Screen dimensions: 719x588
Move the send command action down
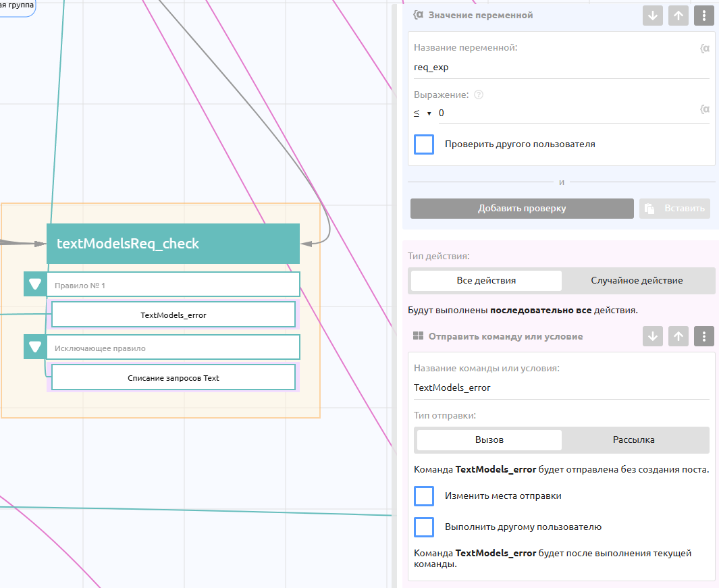(653, 336)
